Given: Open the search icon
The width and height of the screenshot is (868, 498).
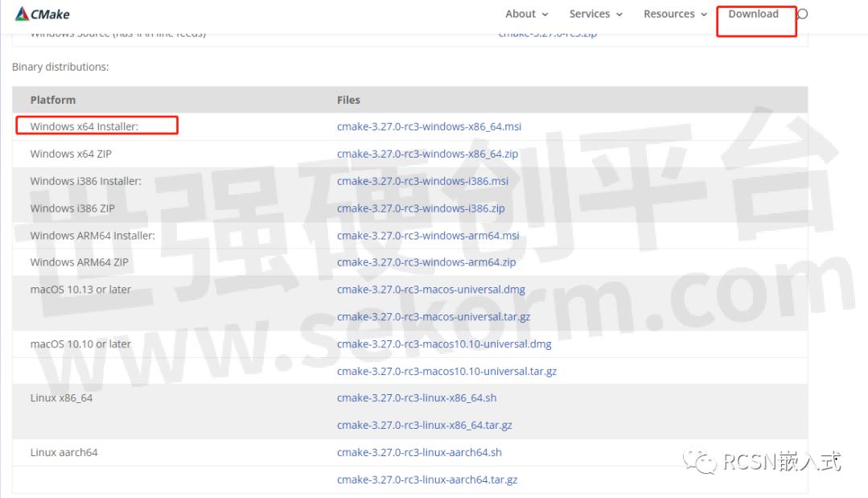Looking at the screenshot, I should tap(801, 14).
